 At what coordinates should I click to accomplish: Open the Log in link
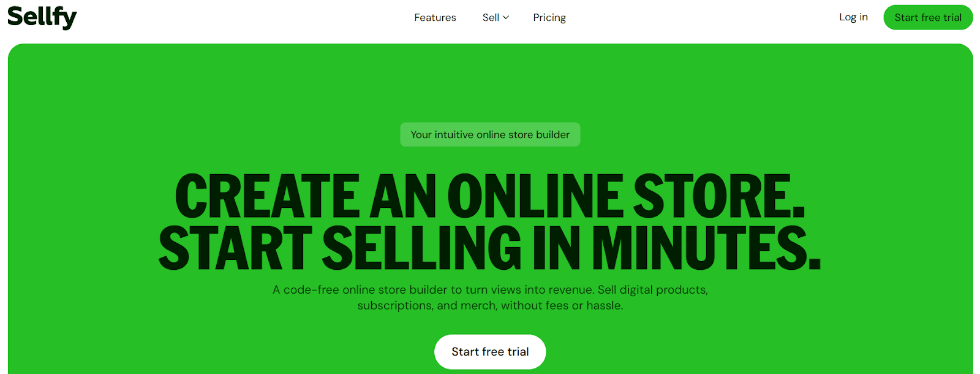click(853, 17)
